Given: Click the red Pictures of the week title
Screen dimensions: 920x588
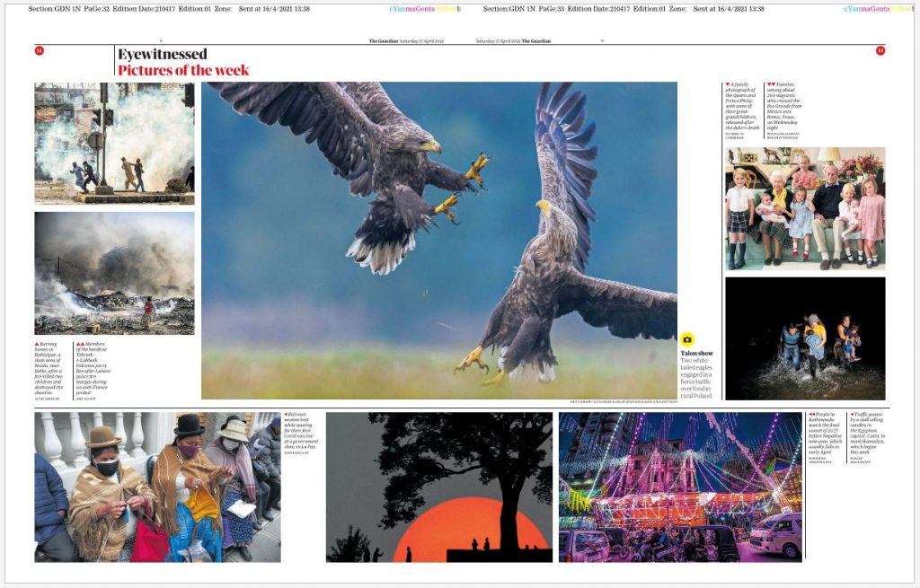Looking at the screenshot, I should 183,70.
